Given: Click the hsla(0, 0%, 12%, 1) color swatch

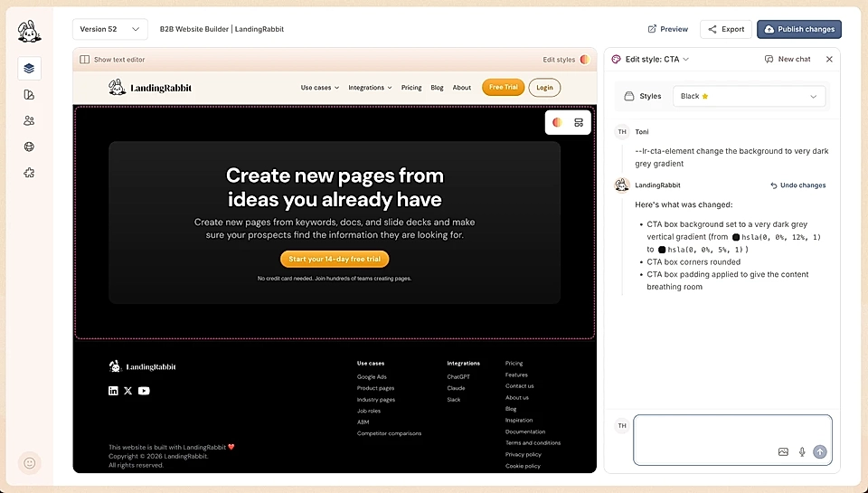Looking at the screenshot, I should (736, 237).
